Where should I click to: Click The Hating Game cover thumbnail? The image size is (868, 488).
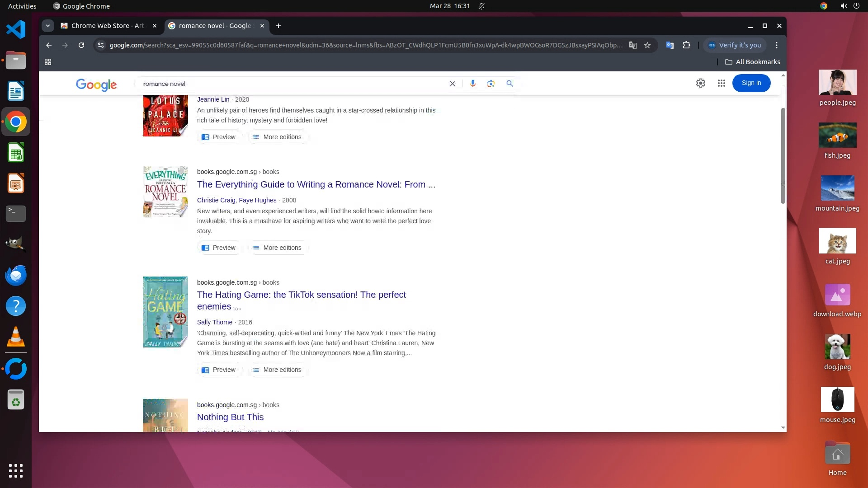(x=165, y=312)
